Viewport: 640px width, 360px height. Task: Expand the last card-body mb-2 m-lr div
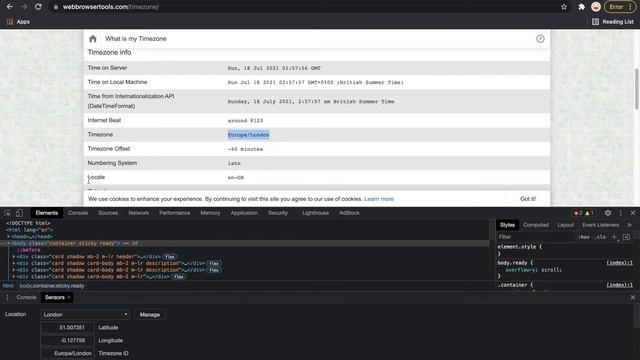(x=14, y=277)
